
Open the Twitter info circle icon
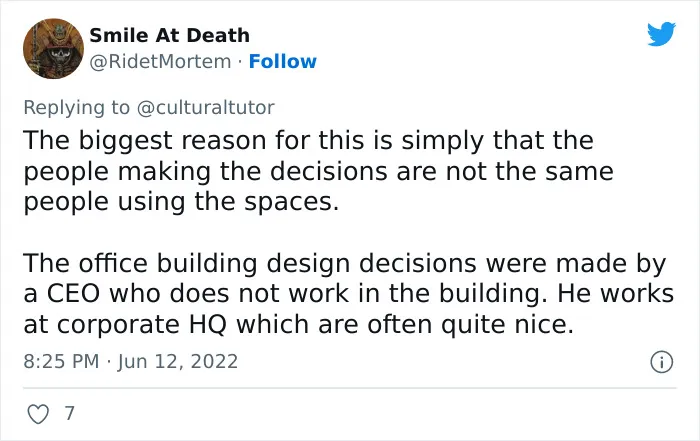[x=661, y=362]
